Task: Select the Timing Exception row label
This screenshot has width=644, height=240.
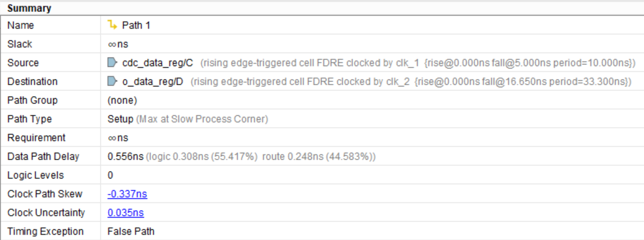Action: (x=45, y=231)
